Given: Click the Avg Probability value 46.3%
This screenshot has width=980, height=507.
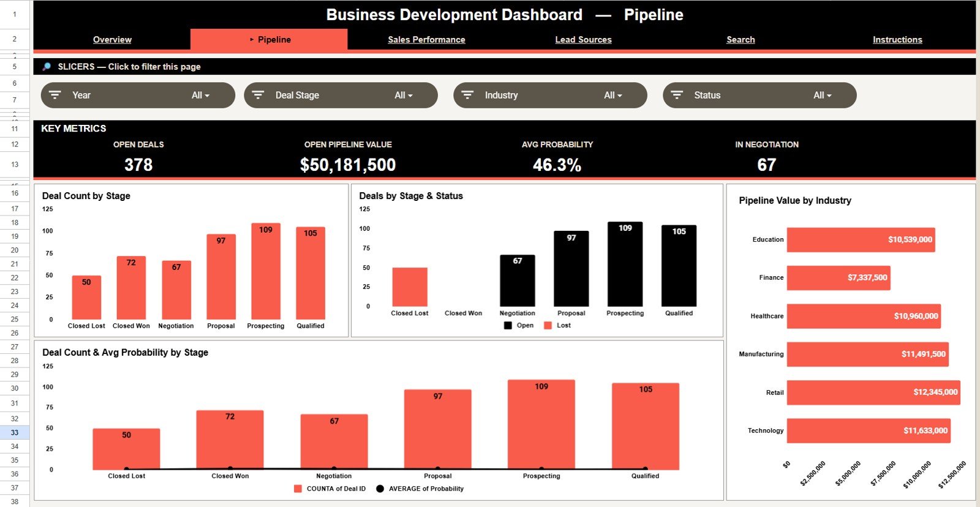Looking at the screenshot, I should tap(557, 165).
